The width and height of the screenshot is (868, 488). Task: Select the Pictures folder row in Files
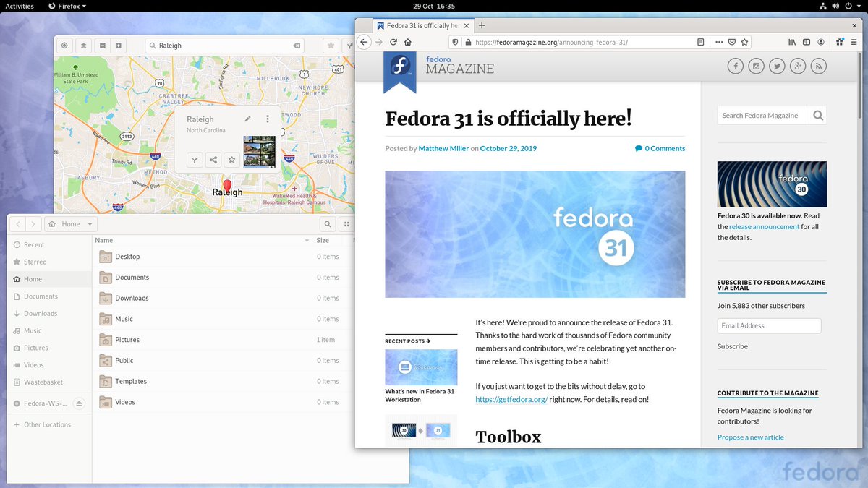[x=223, y=340]
